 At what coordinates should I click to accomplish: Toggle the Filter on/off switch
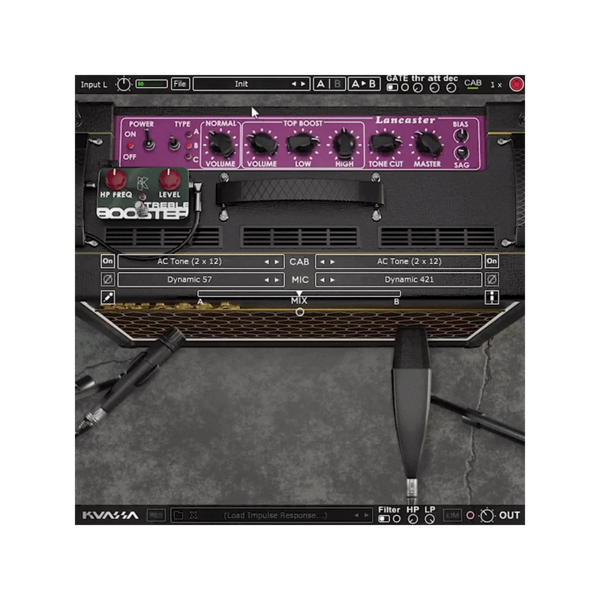pos(384,519)
